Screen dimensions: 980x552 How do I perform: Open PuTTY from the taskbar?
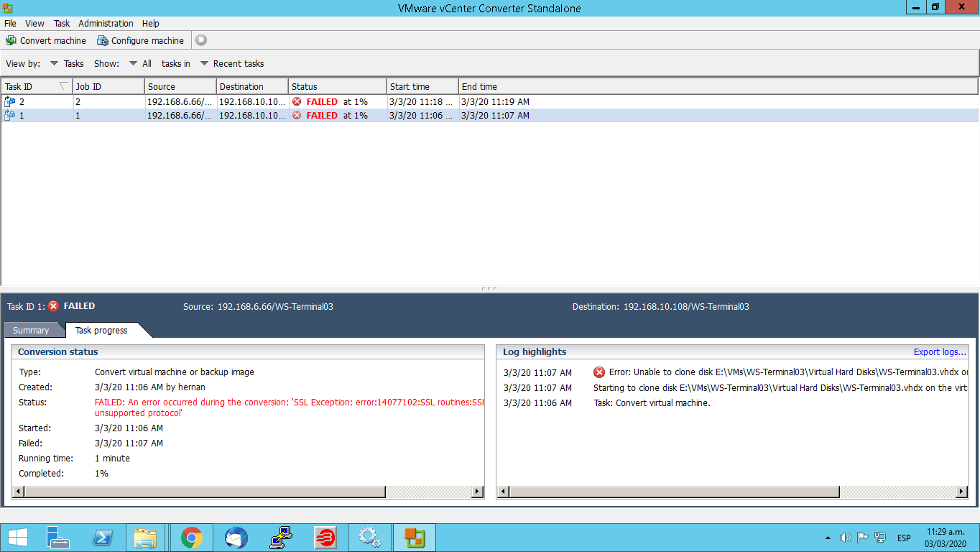[x=280, y=538]
